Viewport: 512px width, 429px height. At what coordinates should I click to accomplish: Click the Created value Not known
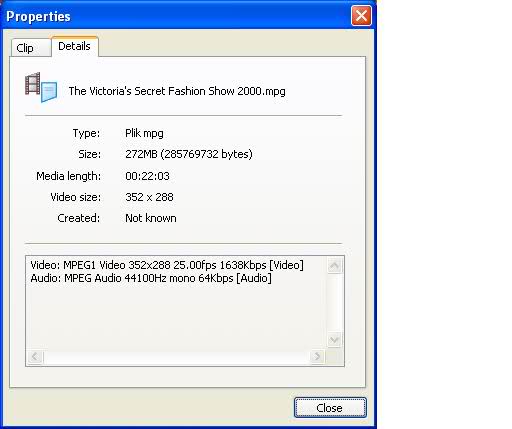point(151,218)
